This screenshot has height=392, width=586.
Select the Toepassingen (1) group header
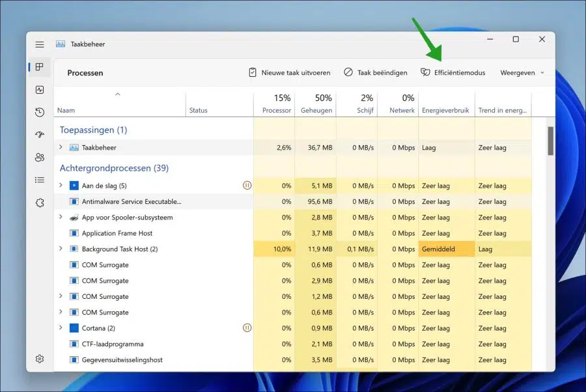[x=93, y=130]
